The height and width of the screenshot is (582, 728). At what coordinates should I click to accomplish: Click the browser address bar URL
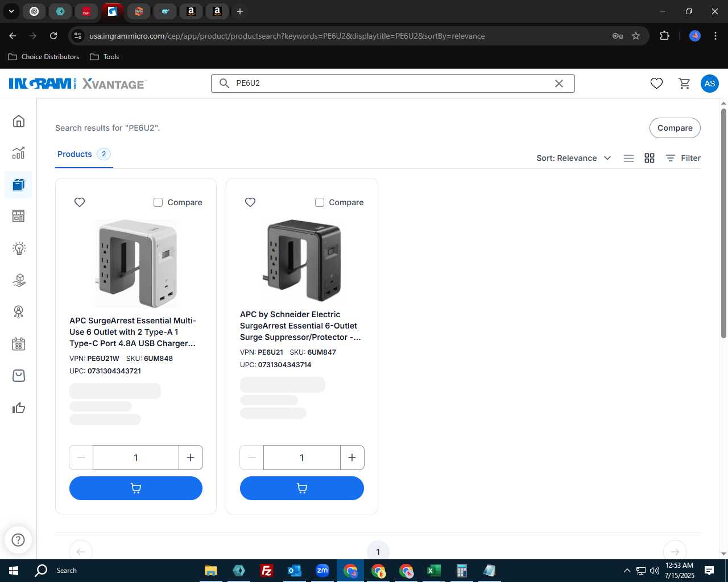[x=287, y=36]
